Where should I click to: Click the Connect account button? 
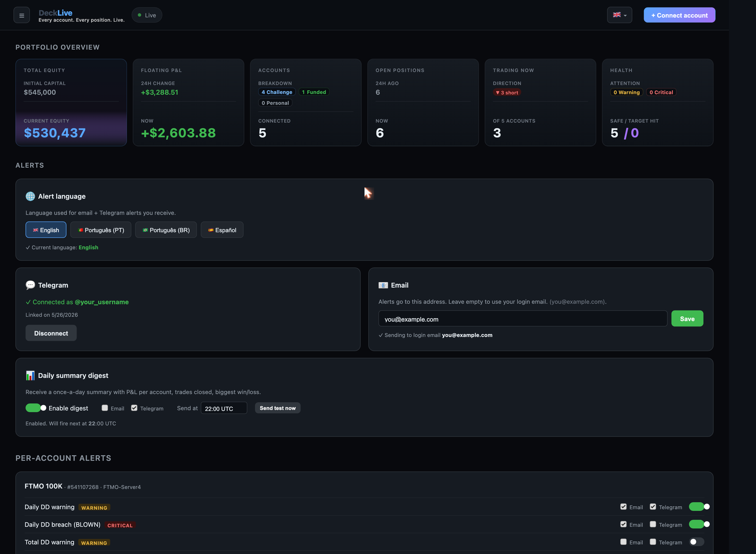point(679,15)
